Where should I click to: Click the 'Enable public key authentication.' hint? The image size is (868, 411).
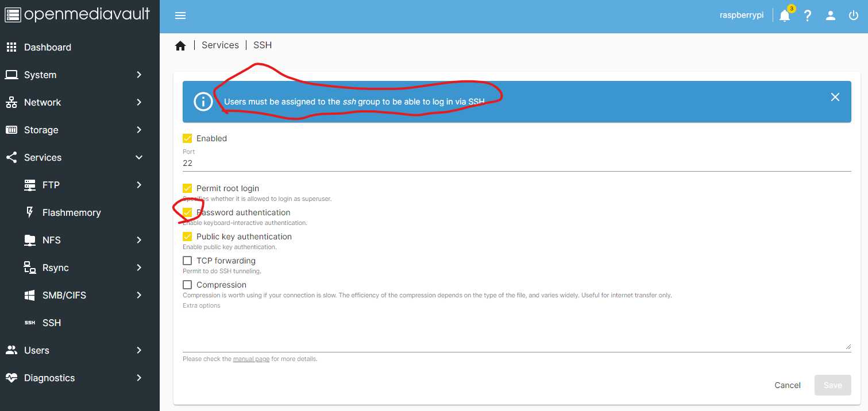pos(230,247)
